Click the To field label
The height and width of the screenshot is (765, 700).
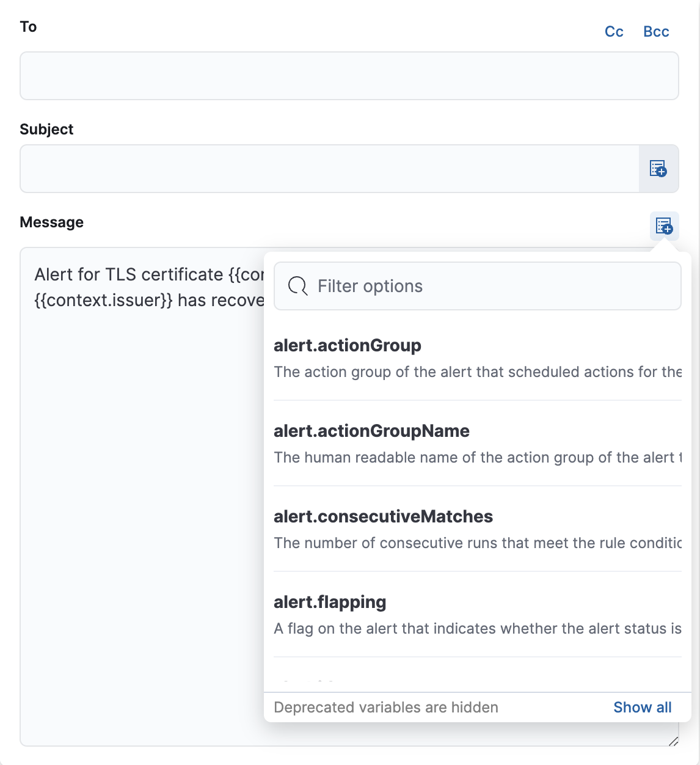(27, 26)
